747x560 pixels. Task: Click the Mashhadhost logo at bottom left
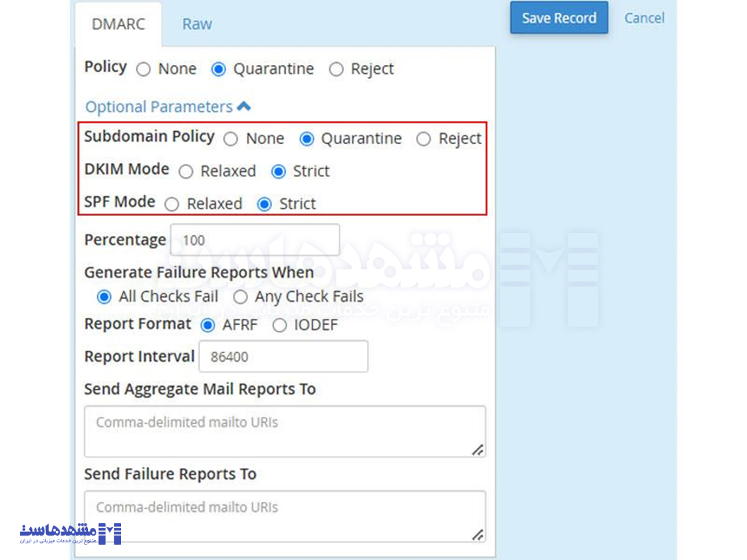70,533
